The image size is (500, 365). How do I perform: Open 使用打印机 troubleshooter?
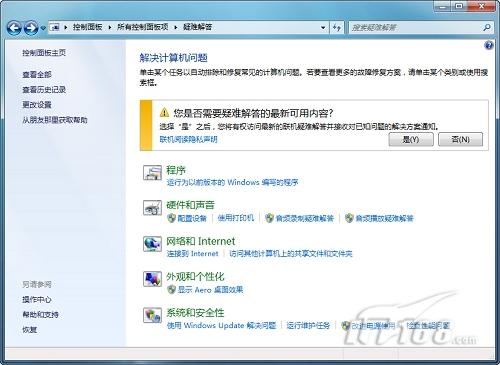[x=236, y=218]
